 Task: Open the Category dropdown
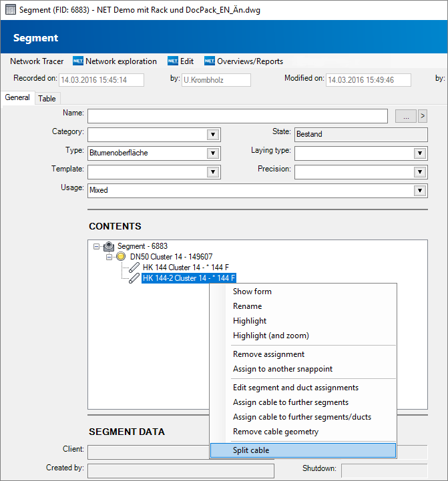click(213, 135)
